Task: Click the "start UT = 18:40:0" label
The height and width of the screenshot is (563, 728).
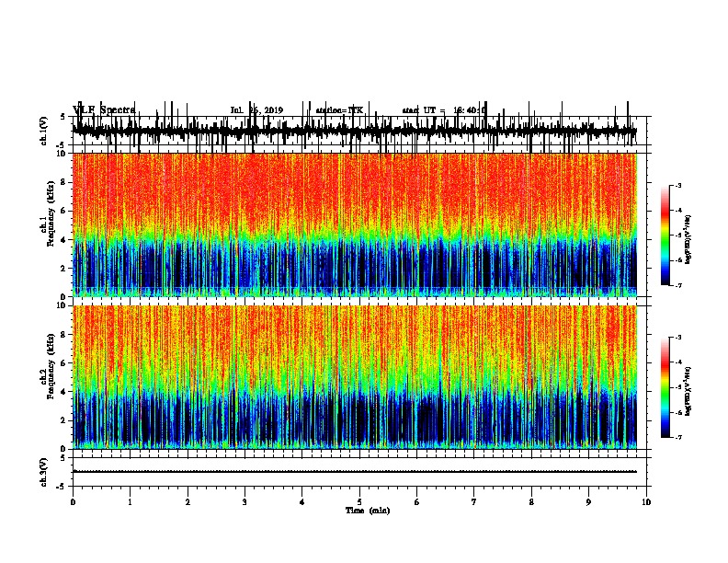Action: click(444, 110)
